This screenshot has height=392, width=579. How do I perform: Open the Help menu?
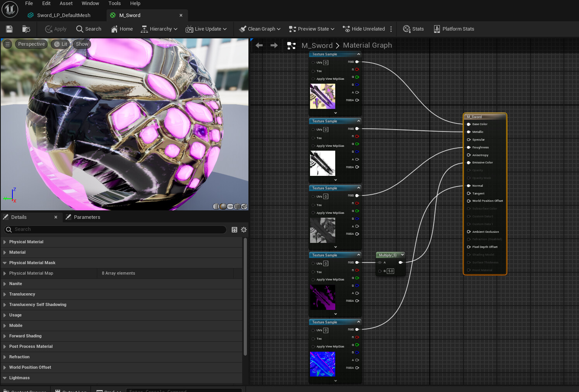[135, 3]
